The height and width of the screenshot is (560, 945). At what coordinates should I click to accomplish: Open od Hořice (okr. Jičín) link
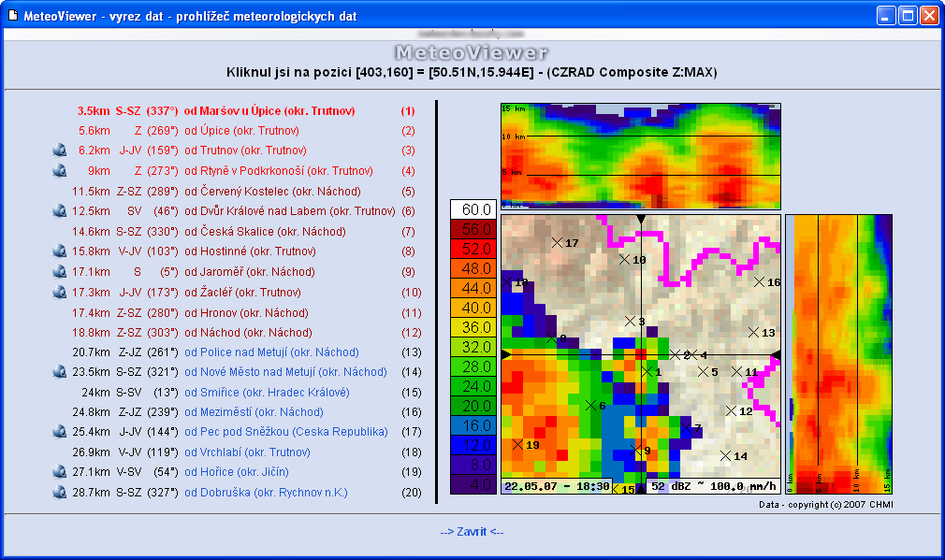coord(236,472)
